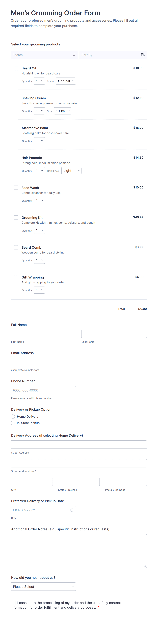The width and height of the screenshot is (156, 644).
Task: Choose Home Delivery option
Action: click(13, 416)
